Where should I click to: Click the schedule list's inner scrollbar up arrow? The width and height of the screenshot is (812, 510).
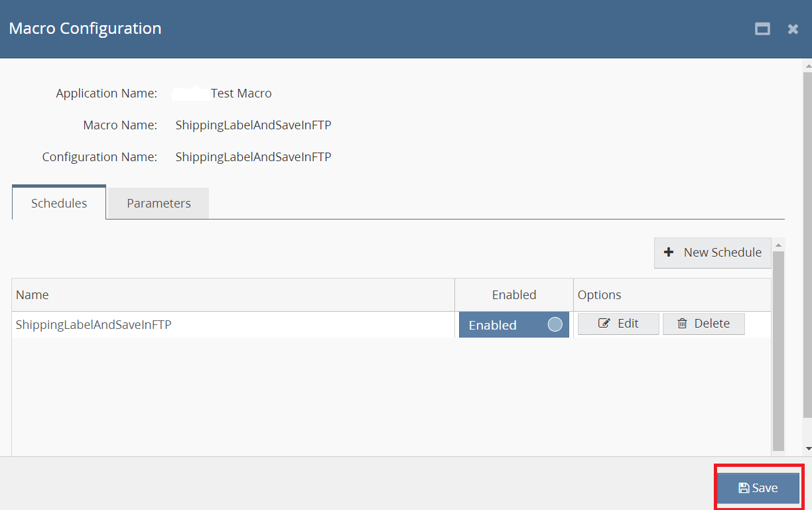click(779, 243)
